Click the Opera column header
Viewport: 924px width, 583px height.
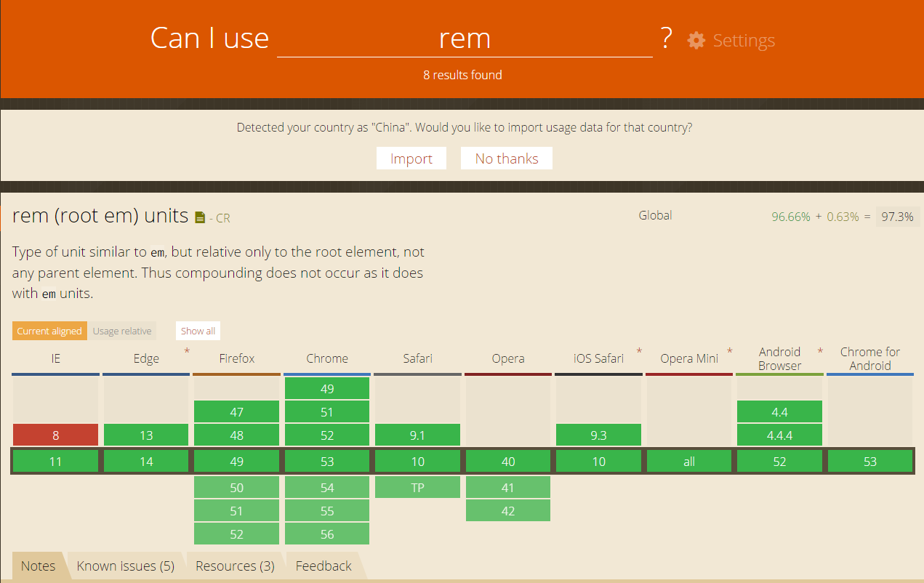508,358
